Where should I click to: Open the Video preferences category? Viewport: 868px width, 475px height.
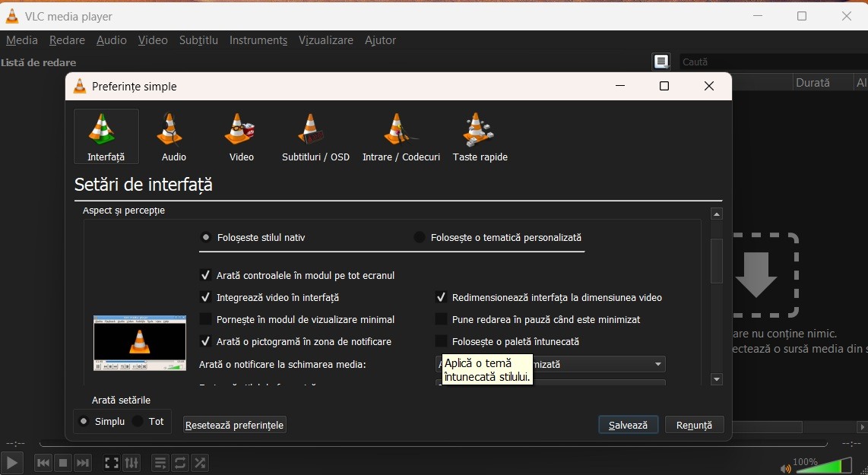(x=242, y=137)
